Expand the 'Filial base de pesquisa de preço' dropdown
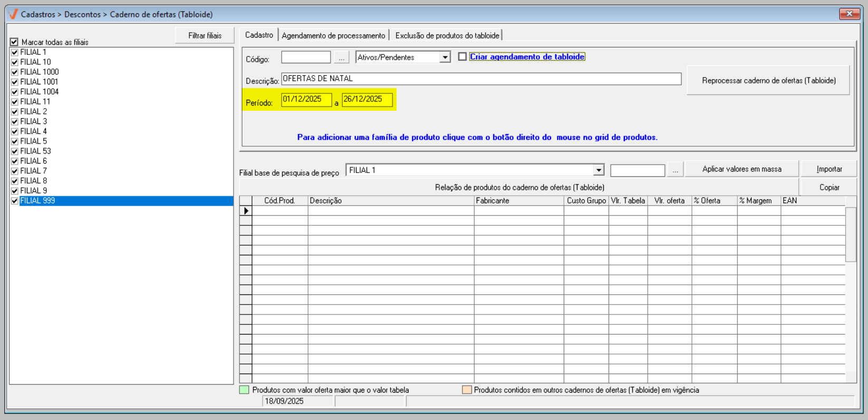Screen dimensions: 868x420 click(598, 170)
